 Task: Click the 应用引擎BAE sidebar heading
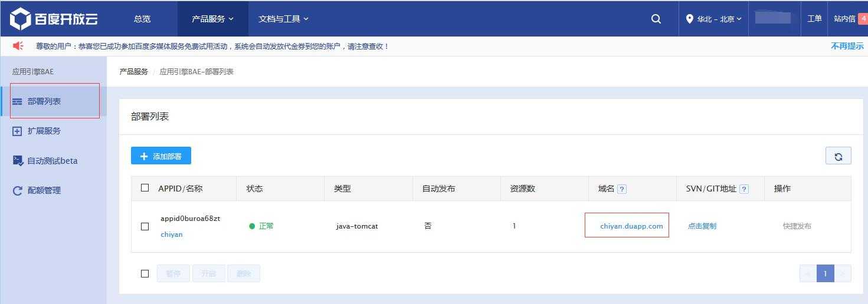33,71
